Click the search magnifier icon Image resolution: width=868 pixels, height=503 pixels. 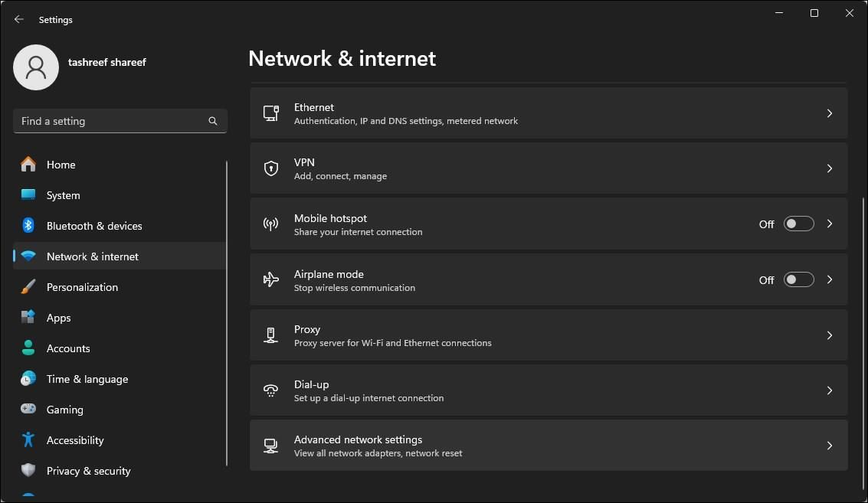pyautogui.click(x=213, y=121)
